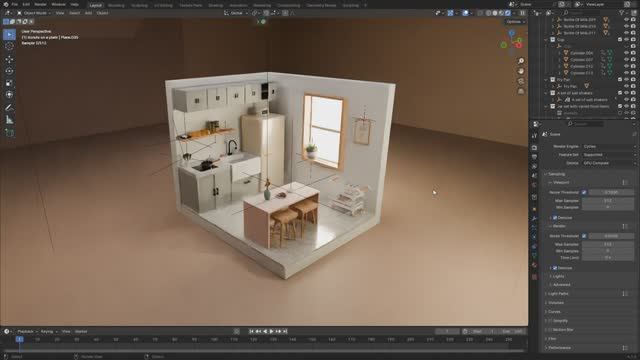Image resolution: width=640 pixels, height=360 pixels.
Task: Expand the Volumes panel
Action: click(x=556, y=303)
